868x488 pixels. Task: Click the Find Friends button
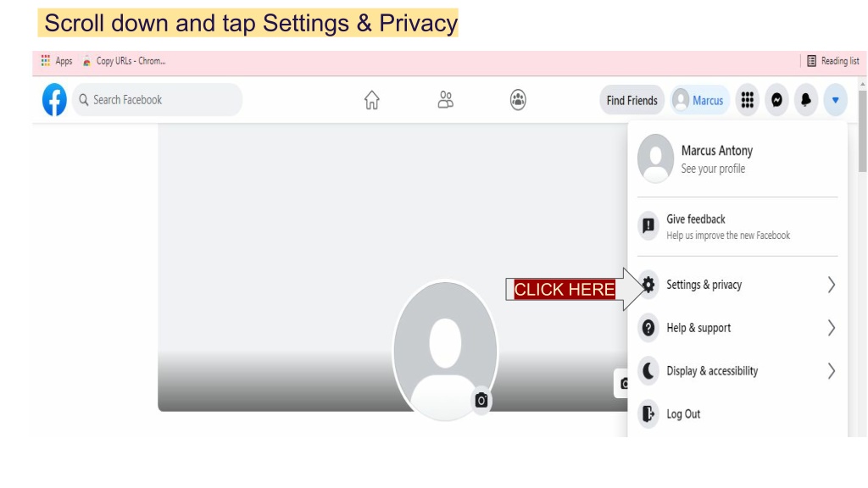tap(632, 100)
